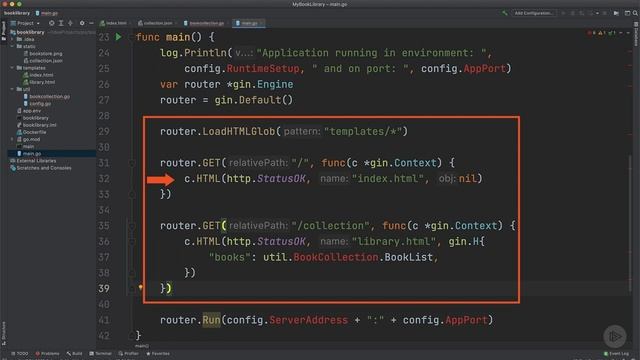
Task: Select External Libraries node
Action: [x=33, y=161]
